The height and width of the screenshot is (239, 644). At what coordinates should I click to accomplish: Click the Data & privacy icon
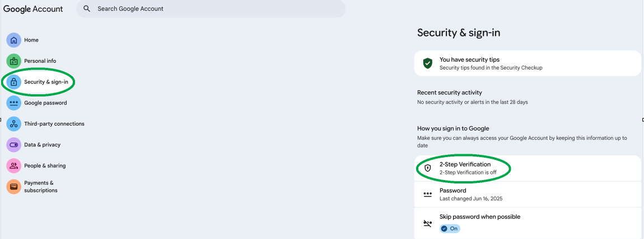pyautogui.click(x=14, y=145)
